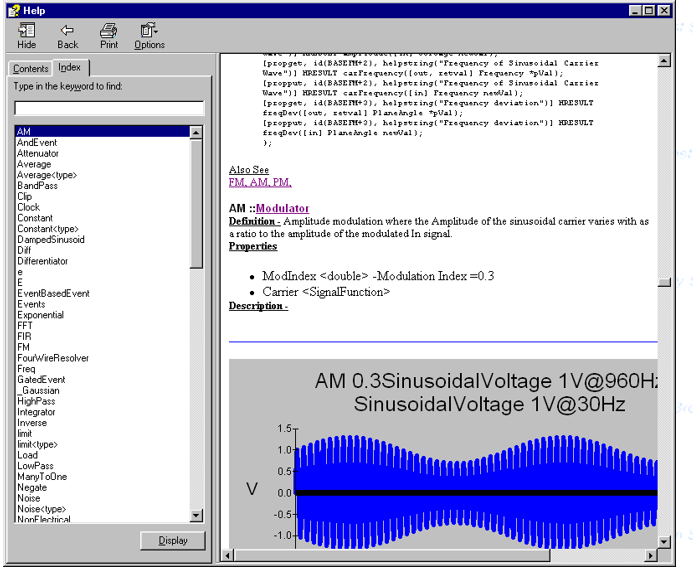
Task: Choose HighPass from the keyword list
Action: coord(36,401)
